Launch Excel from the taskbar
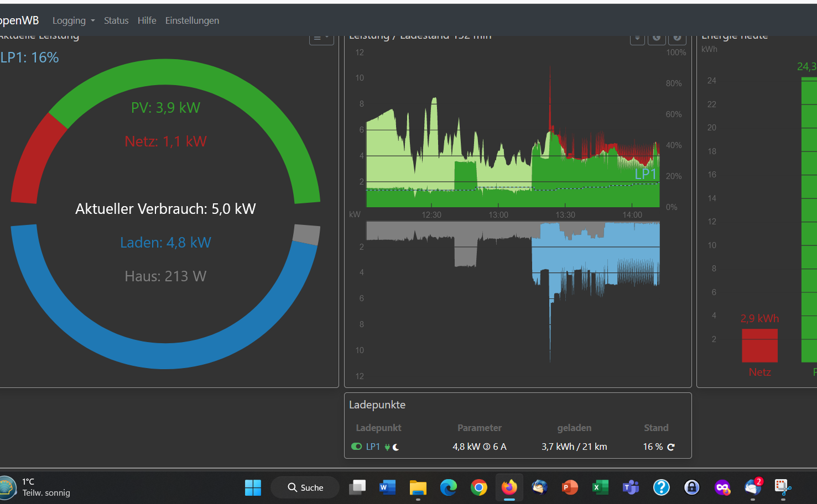The height and width of the screenshot is (504, 817). point(600,487)
